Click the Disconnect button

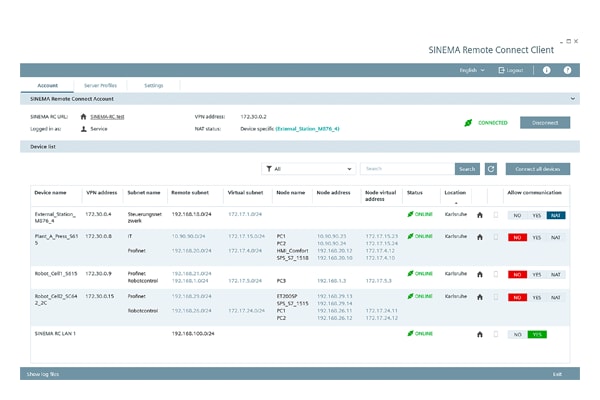pyautogui.click(x=545, y=122)
